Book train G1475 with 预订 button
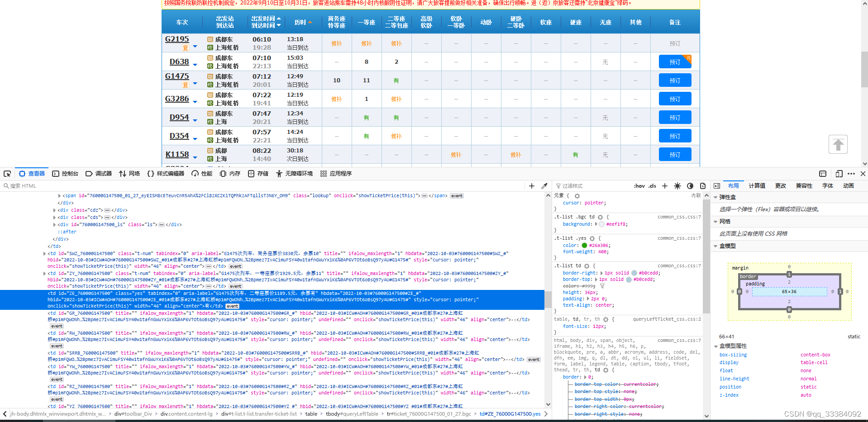Image resolution: width=868 pixels, height=422 pixels. [675, 81]
